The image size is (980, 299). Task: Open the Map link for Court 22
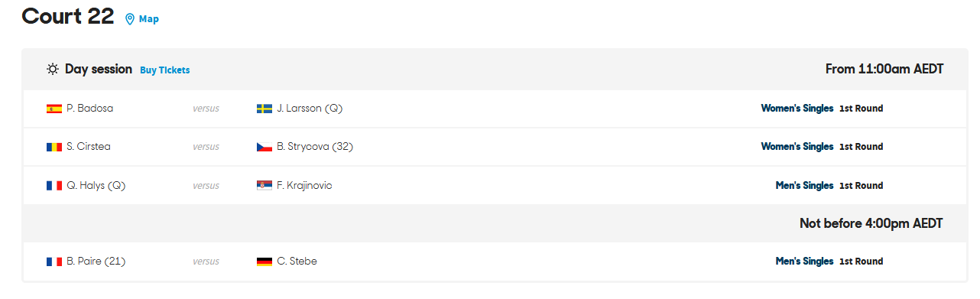click(x=149, y=19)
